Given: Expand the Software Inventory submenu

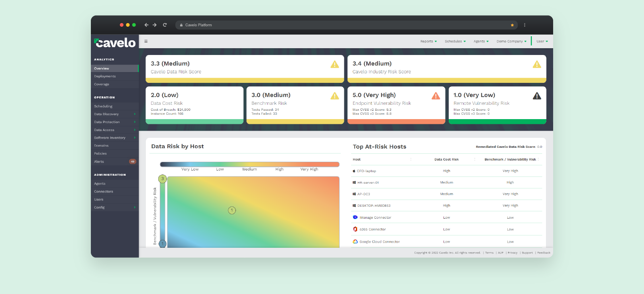Looking at the screenshot, I should point(115,137).
